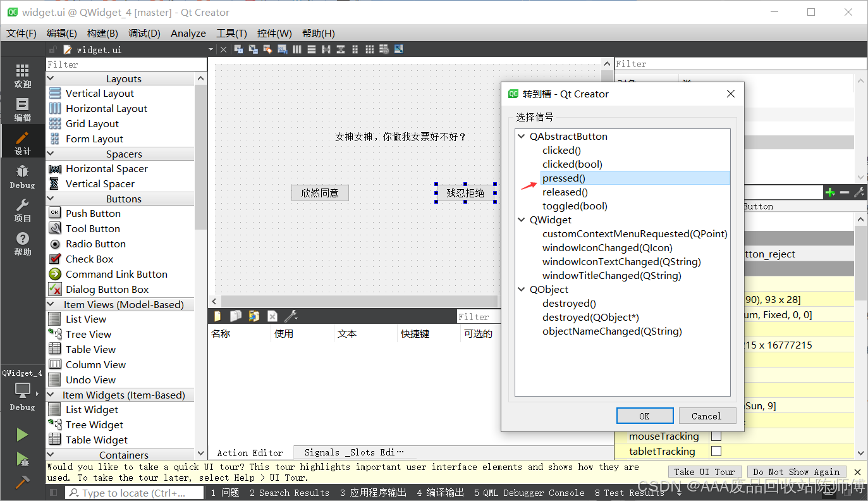Screen dimensions: 868x501
Task: Select customContextMenuRequested(QPoint) signal
Action: [635, 233]
